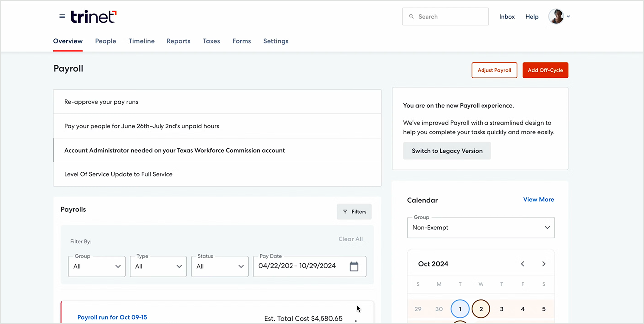This screenshot has height=324, width=644.
Task: Click Switch to Legacy Version
Action: pos(447,151)
